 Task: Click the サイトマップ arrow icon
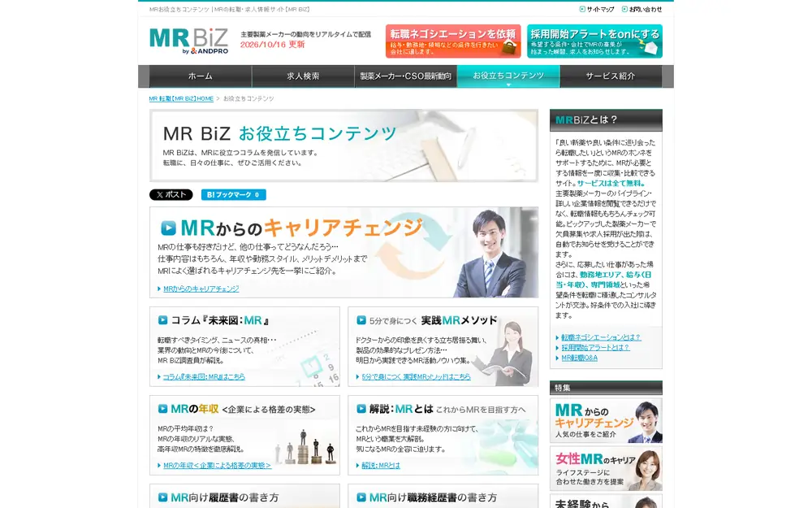(582, 9)
